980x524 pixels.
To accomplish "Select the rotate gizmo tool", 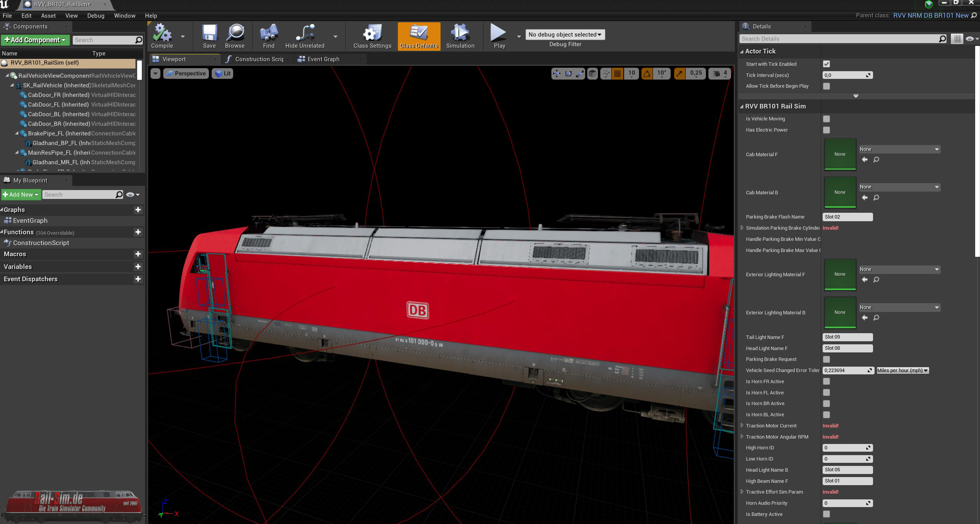I will [x=568, y=73].
